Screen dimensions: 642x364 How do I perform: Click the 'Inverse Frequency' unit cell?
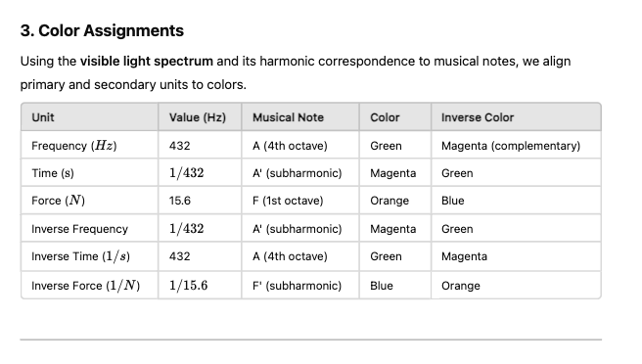pyautogui.click(x=90, y=228)
